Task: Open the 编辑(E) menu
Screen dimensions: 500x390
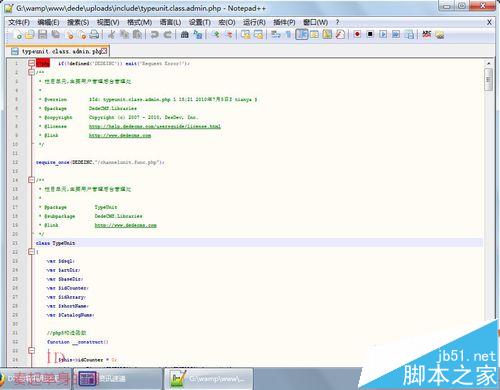Action: 48,22
